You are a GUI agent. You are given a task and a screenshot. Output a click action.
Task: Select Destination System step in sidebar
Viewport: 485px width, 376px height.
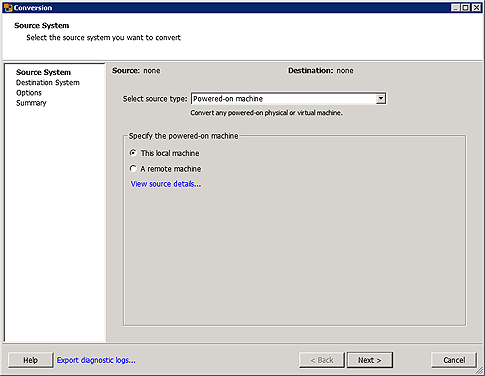(x=48, y=83)
